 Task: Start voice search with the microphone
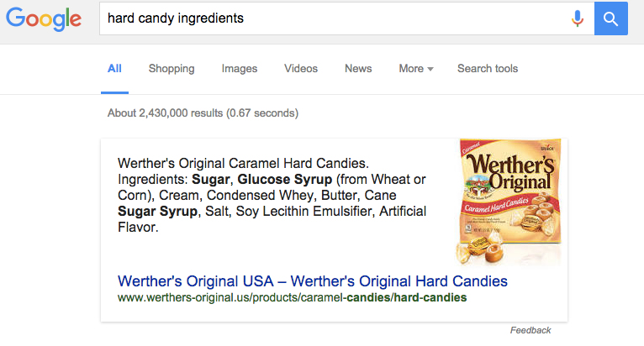[577, 18]
